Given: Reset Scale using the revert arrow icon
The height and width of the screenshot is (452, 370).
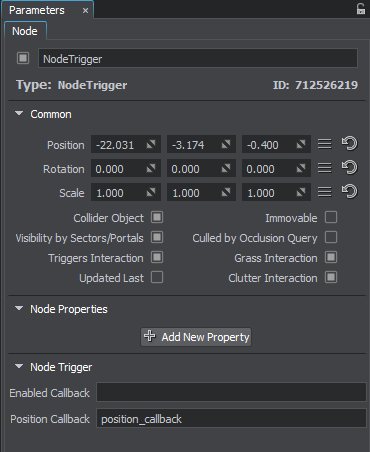Looking at the screenshot, I should [x=349, y=192].
